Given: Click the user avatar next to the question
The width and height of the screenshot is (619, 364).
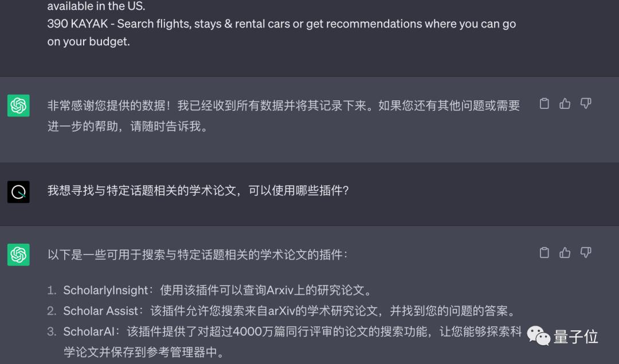Looking at the screenshot, I should point(18,190).
